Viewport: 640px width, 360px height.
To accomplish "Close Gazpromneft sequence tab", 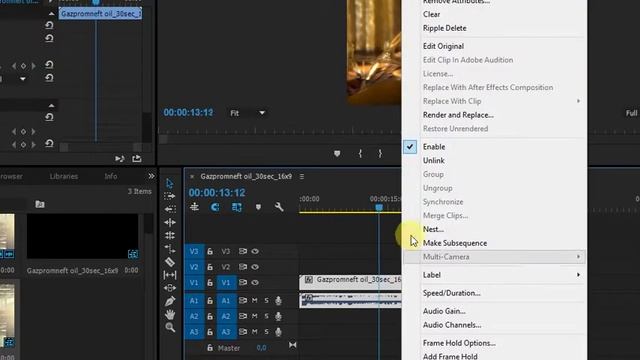I will tap(192, 177).
